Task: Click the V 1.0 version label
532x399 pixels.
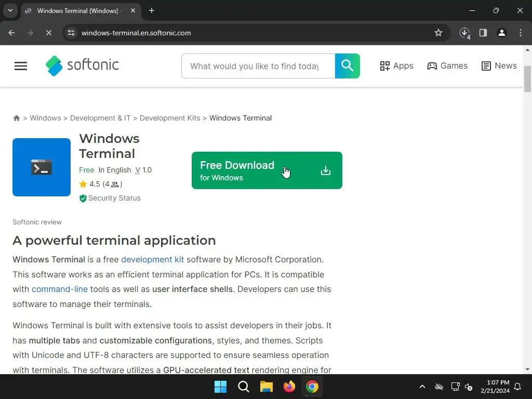Action: [143, 170]
